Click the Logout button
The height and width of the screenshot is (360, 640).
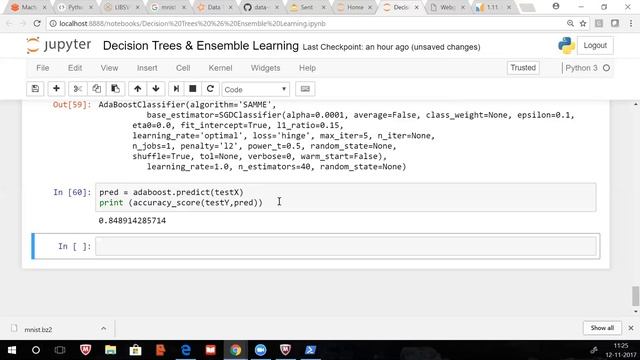(x=595, y=45)
